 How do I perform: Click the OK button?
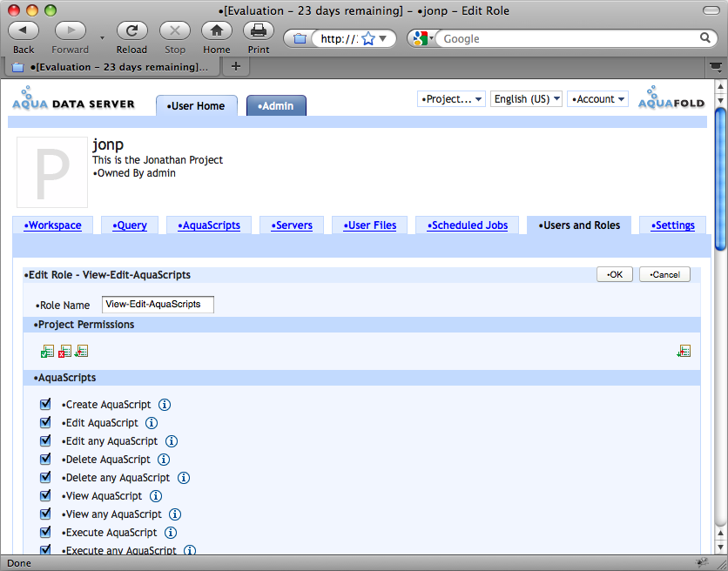[615, 274]
